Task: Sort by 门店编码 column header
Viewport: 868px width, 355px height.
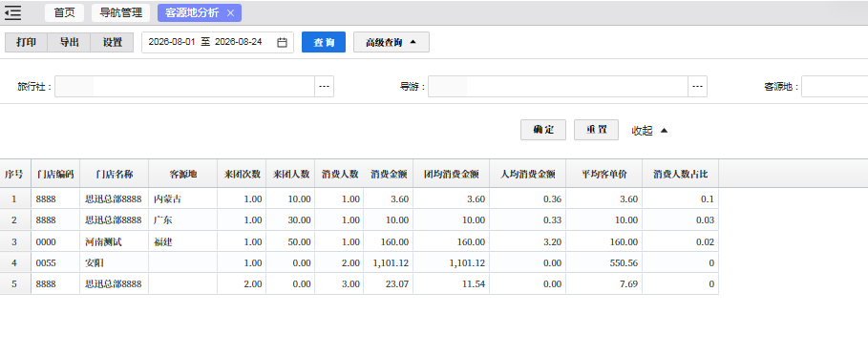Action: click(x=55, y=174)
